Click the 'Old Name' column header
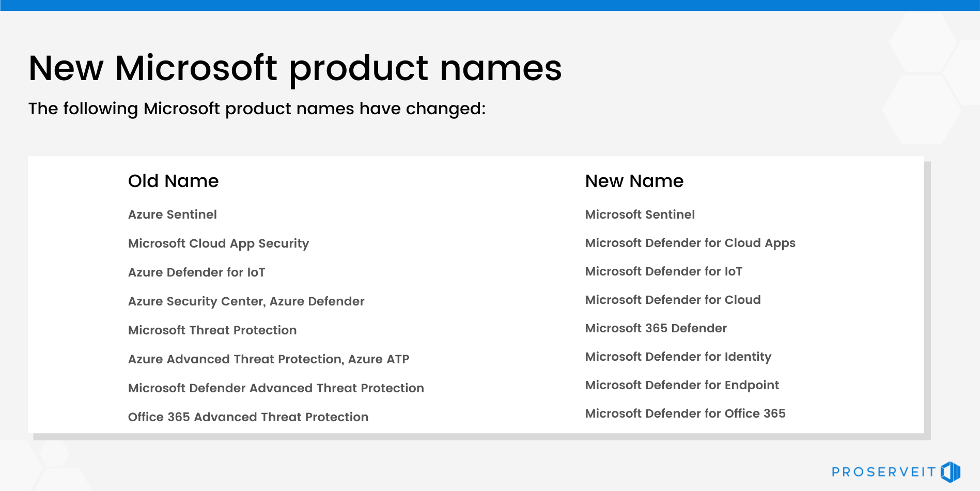 (173, 181)
